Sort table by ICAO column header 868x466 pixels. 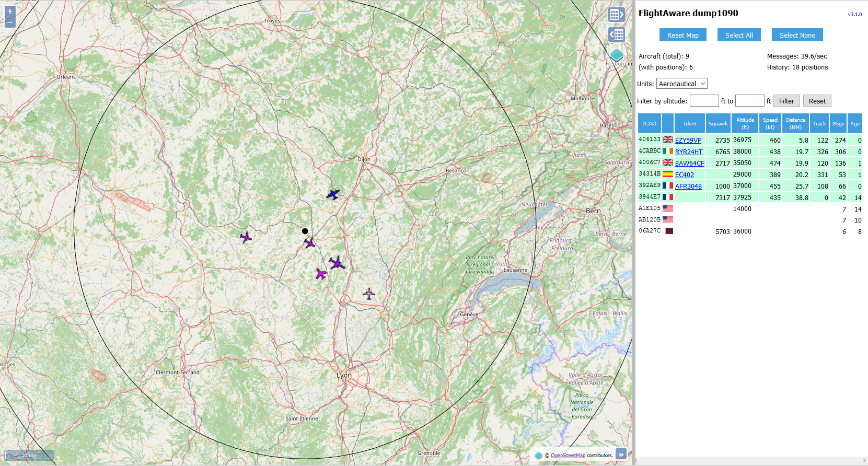click(x=650, y=123)
